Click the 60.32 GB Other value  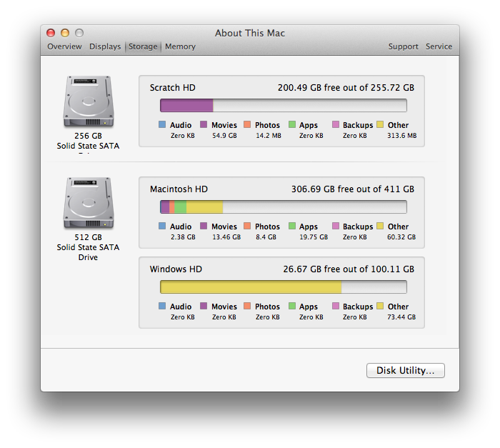point(401,237)
